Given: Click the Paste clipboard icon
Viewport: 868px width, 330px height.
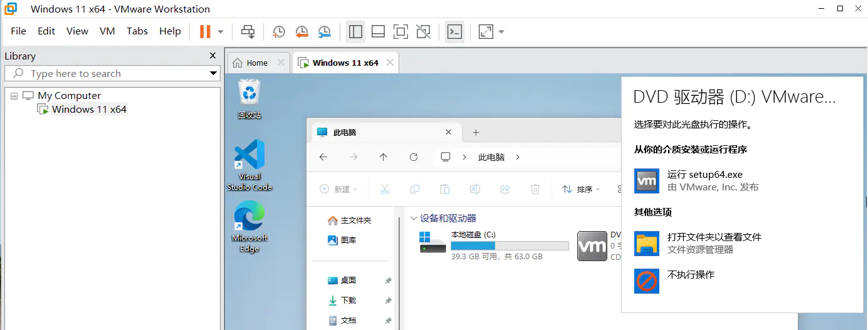Looking at the screenshot, I should click(445, 189).
